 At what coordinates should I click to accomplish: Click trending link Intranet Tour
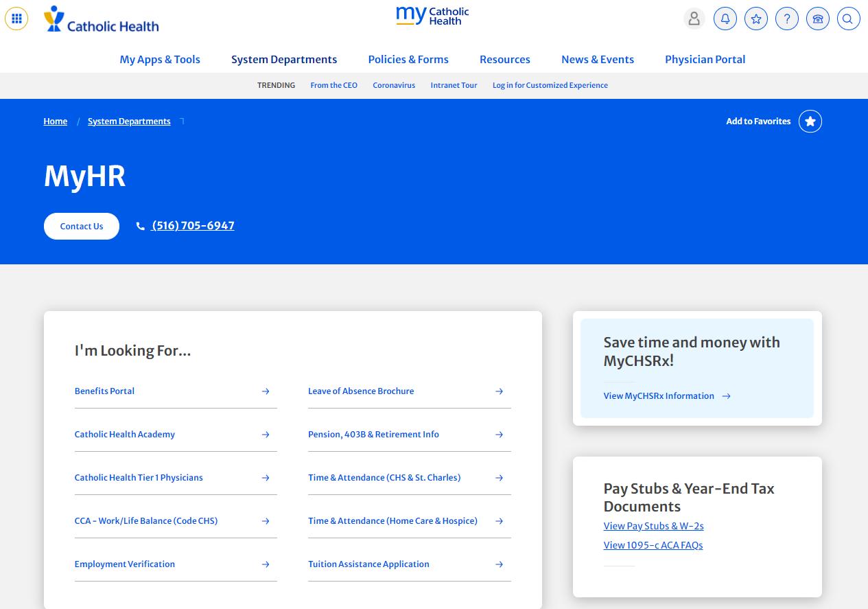tap(454, 86)
